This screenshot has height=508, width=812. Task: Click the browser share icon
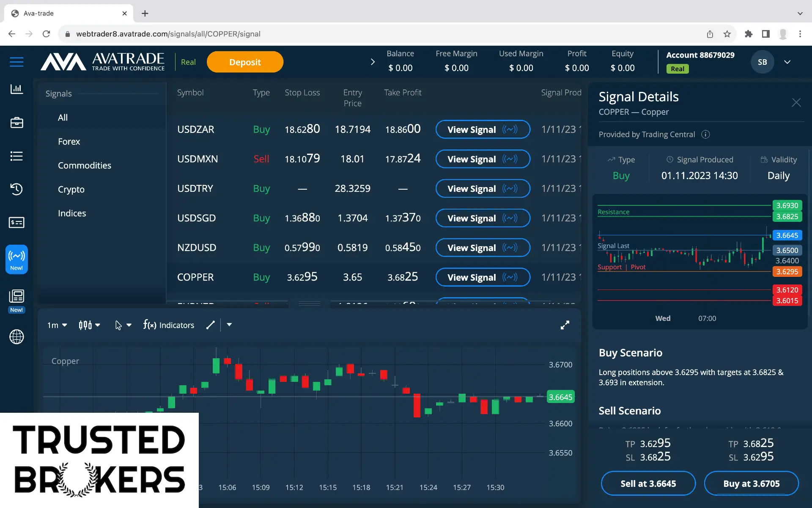(x=710, y=34)
